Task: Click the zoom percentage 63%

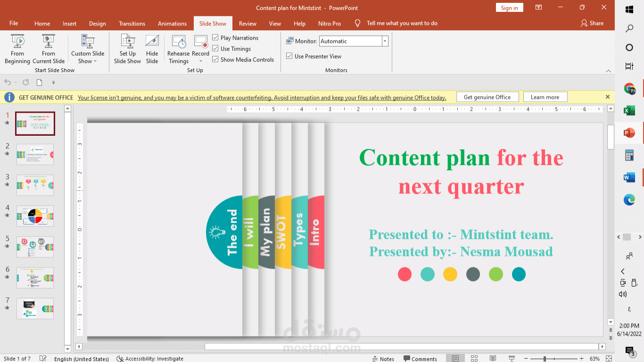Action: tap(594, 359)
